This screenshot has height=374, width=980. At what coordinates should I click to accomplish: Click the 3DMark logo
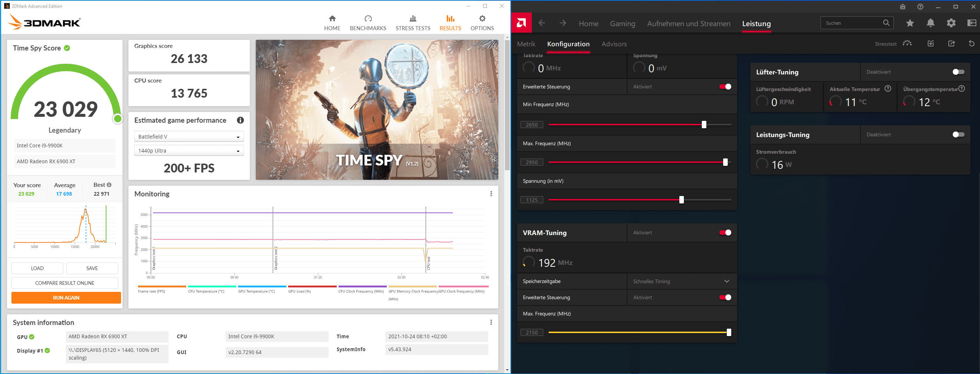point(45,22)
